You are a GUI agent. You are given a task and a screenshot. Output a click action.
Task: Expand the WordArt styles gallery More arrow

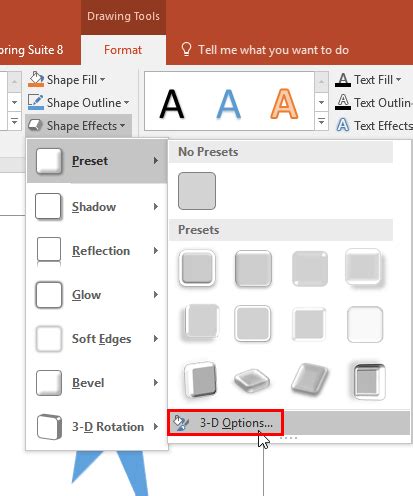click(321, 121)
